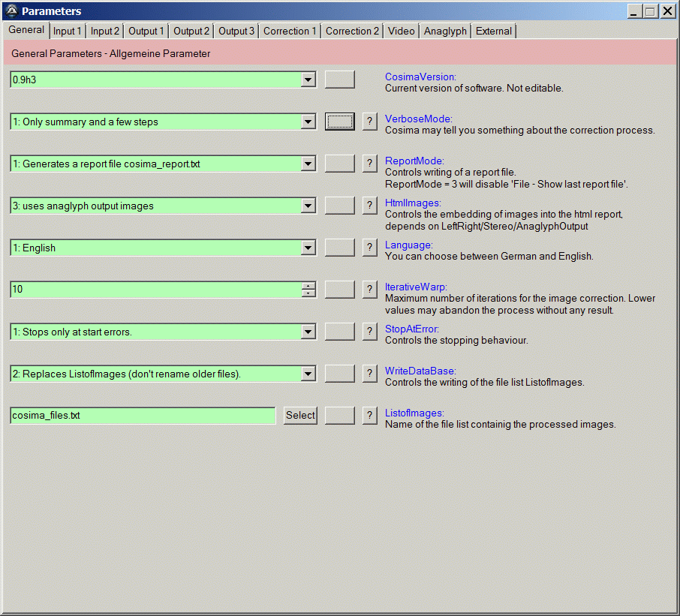Expand the StopAtError combo box

[308, 332]
